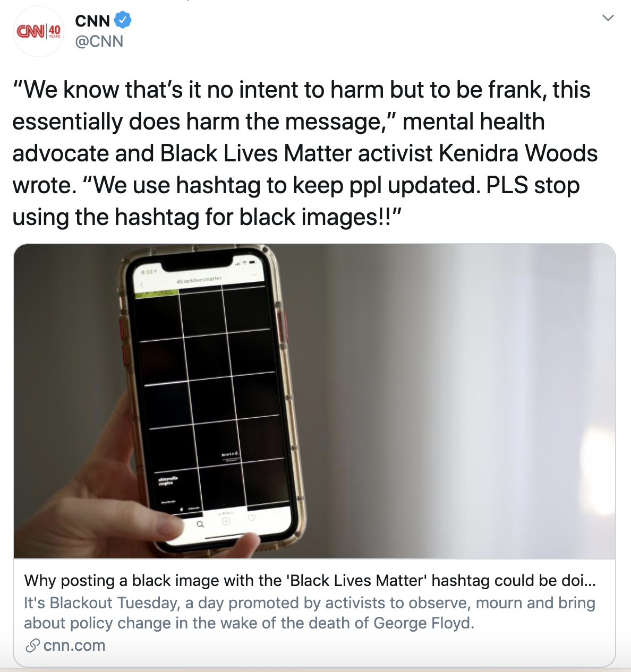The image size is (631, 672).
Task: Click the blue verified badge beside CNN
Action: click(123, 21)
